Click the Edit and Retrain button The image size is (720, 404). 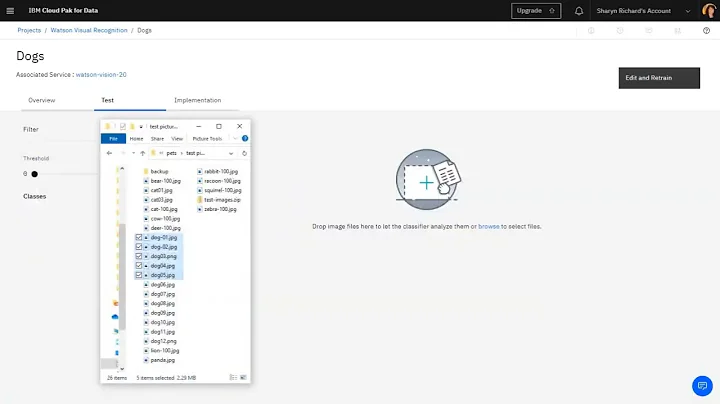coord(659,78)
